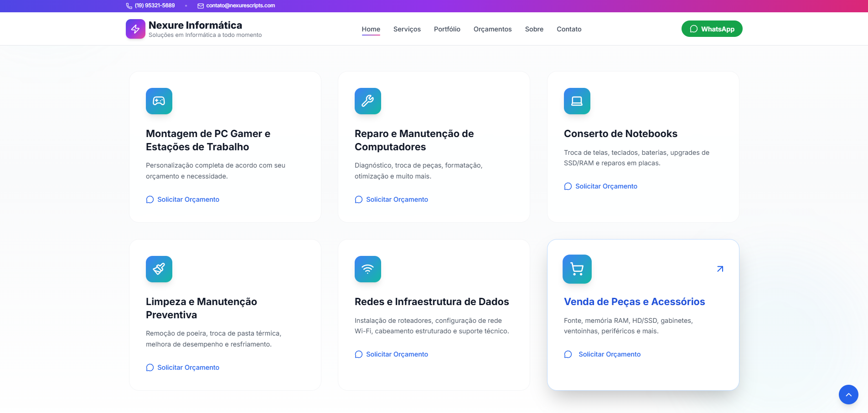The height and width of the screenshot is (413, 868).
Task: Click Solicitar Orçamento text under Reparo e Manutenção
Action: pyautogui.click(x=397, y=199)
